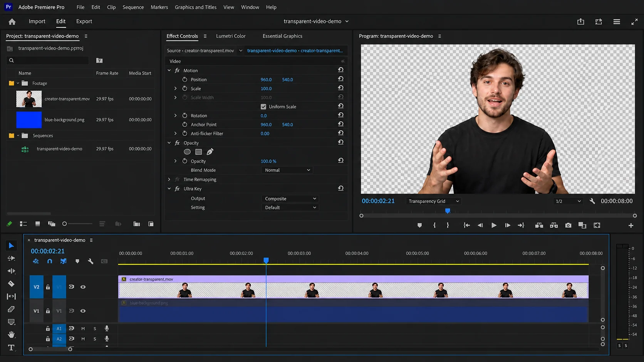644x362 pixels.
Task: Reset the Ultra Key effect
Action: 341,189
